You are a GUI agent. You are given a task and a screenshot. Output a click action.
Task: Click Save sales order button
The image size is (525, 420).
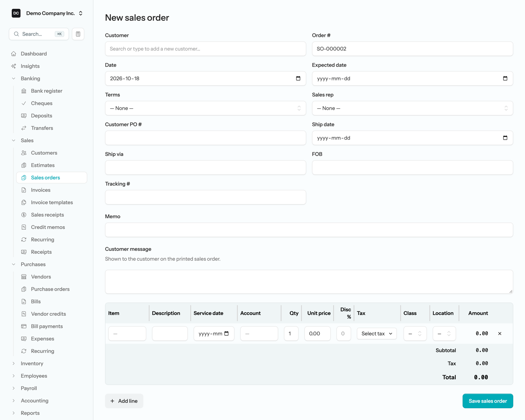(488, 401)
